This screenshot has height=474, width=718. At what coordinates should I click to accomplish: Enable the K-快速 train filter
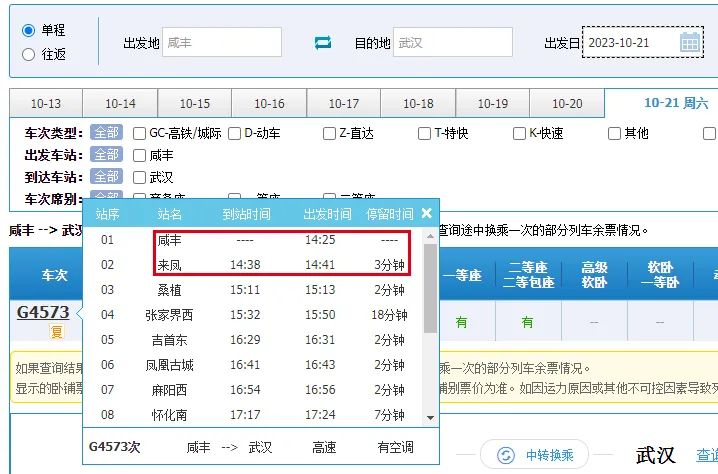[519, 133]
